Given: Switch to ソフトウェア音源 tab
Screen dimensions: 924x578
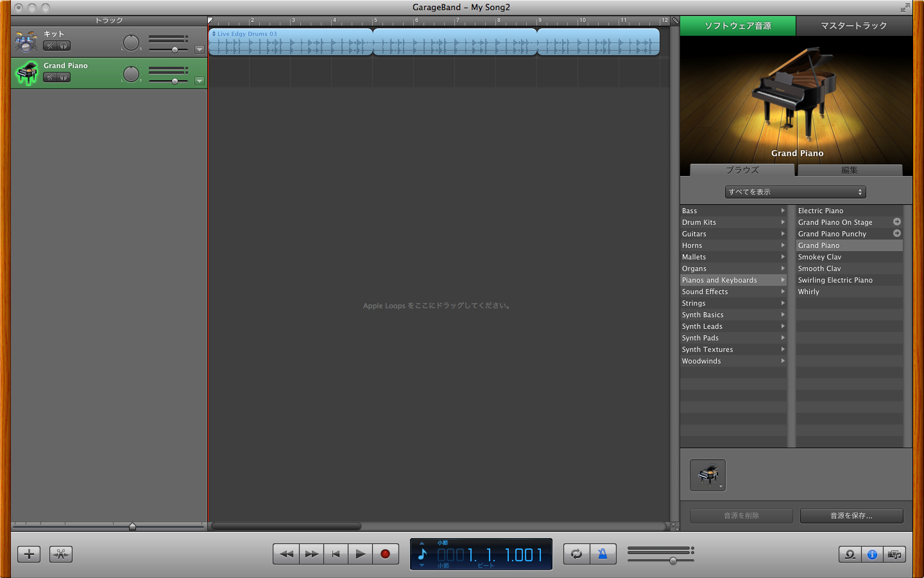Looking at the screenshot, I should pyautogui.click(x=738, y=26).
